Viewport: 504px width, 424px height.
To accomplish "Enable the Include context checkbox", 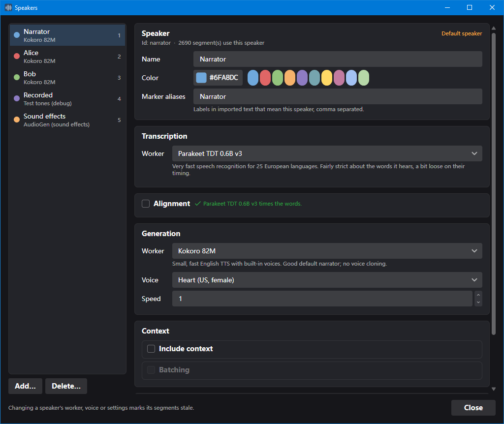I will click(x=151, y=349).
